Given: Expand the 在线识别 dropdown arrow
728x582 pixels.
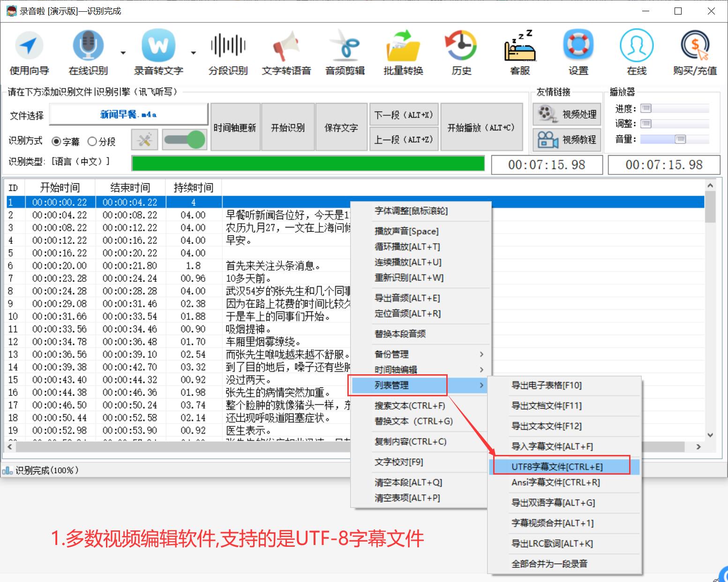Looking at the screenshot, I should click(123, 53).
